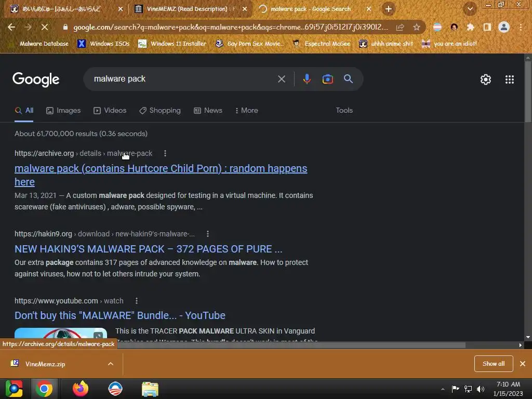Start voice search with the microphone
The width and height of the screenshot is (532, 399).
pyautogui.click(x=307, y=79)
